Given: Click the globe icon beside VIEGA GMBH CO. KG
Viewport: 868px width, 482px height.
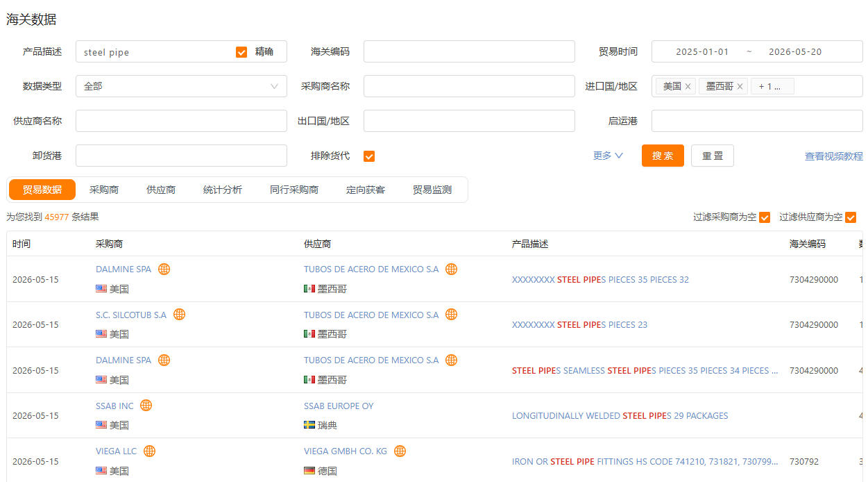Looking at the screenshot, I should [x=400, y=451].
